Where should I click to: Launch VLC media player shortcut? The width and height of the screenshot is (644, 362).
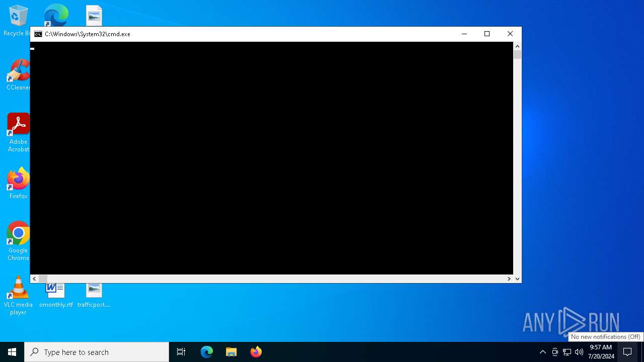(18, 295)
